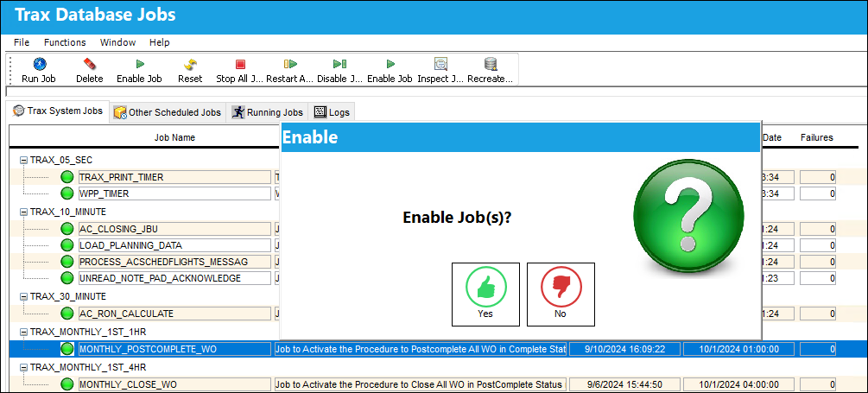Collapse the TRAX_MONTHLY_1ST_1HR group
Screen dimensions: 868x393
[x=24, y=332]
